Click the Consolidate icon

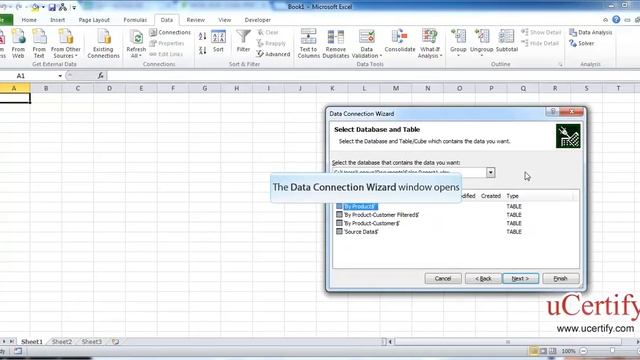pos(400,41)
